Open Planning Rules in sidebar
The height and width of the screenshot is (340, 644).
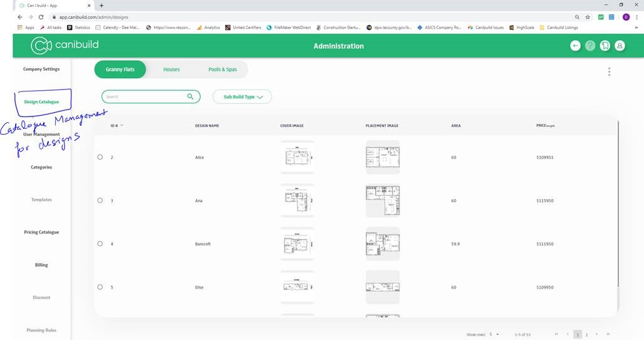coord(41,330)
